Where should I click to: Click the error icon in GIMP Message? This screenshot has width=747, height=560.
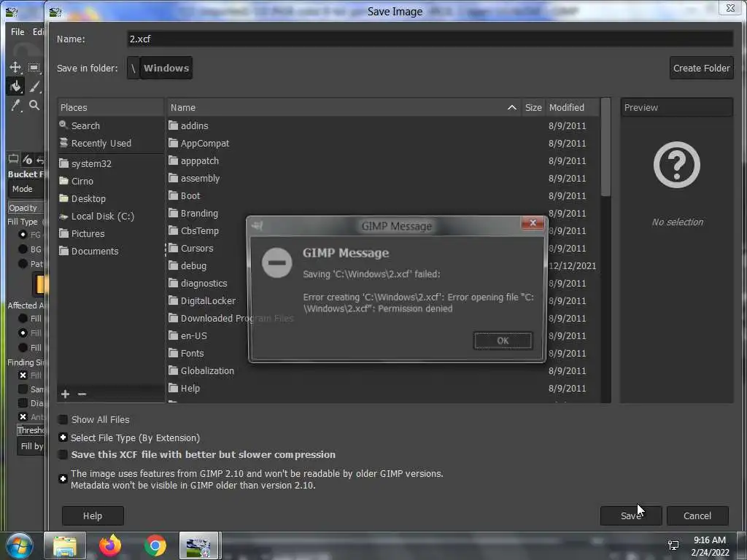click(x=276, y=262)
